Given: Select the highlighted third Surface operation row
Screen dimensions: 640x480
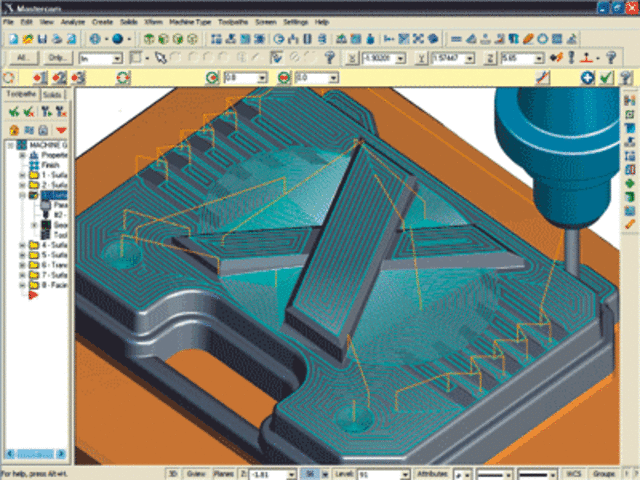Looking at the screenshot, I should [x=54, y=195].
